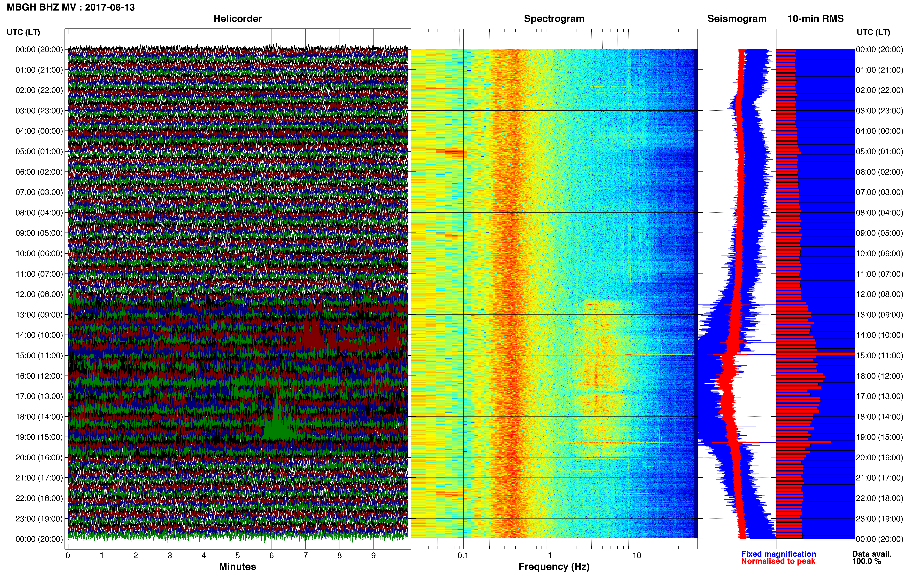Click the left '09:00 (05:00)' time label
The width and height of the screenshot is (924, 578).
tap(39, 233)
